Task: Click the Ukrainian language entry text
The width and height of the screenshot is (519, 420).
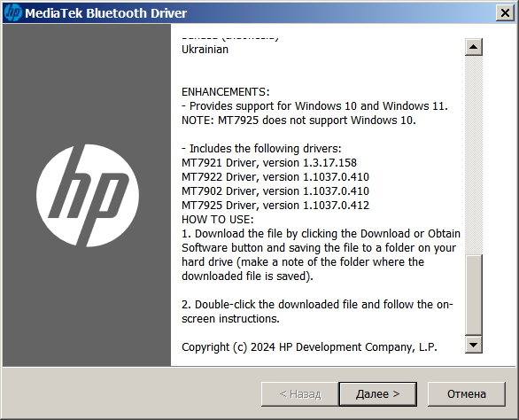Action: (x=205, y=50)
